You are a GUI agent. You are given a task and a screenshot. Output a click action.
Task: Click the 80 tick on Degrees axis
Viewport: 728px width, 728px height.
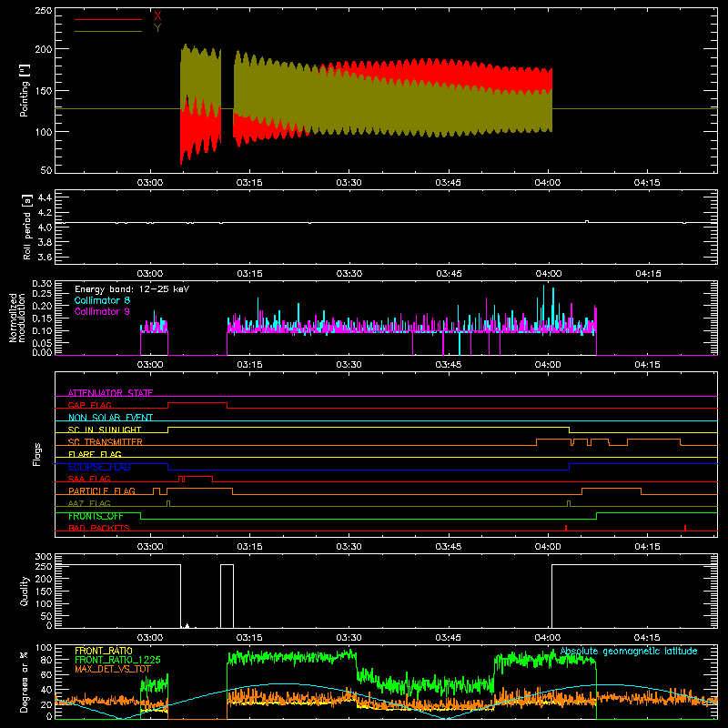46,659
